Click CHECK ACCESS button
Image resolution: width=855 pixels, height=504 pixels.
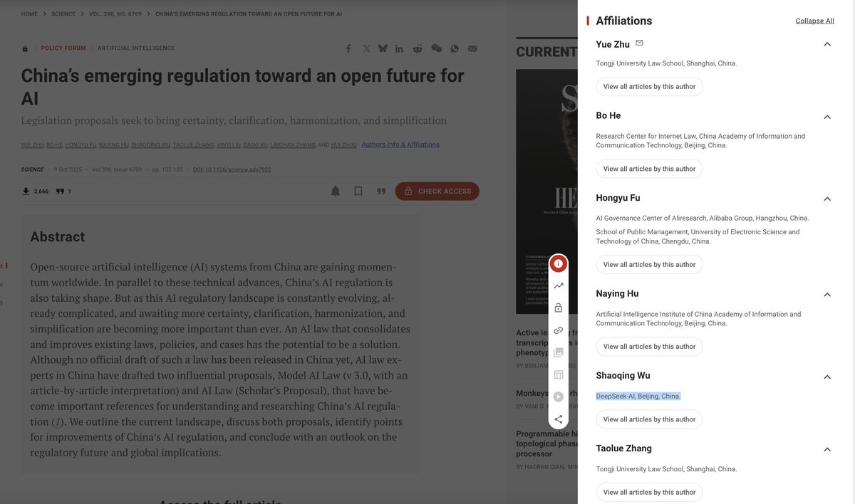437,191
